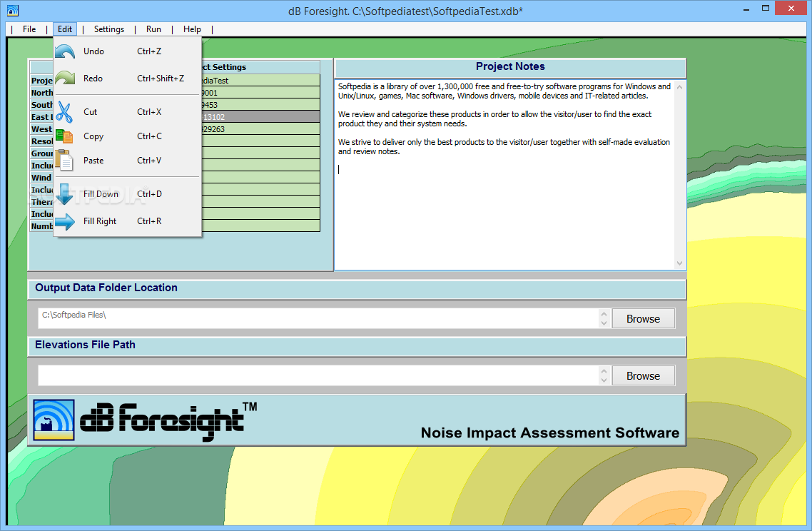The height and width of the screenshot is (531, 812).
Task: Open the Settings menu
Action: pos(108,29)
